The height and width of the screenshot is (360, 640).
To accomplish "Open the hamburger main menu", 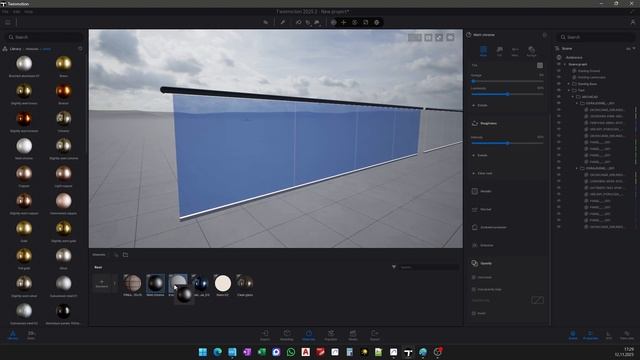I will tap(8, 22).
